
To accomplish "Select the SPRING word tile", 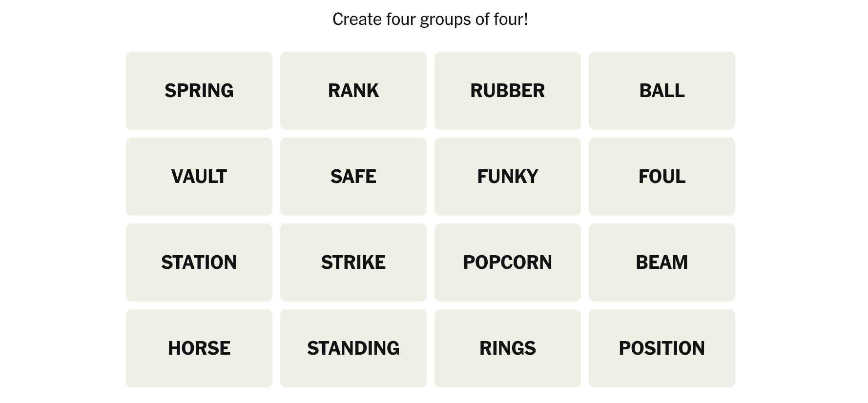I will tap(199, 91).
